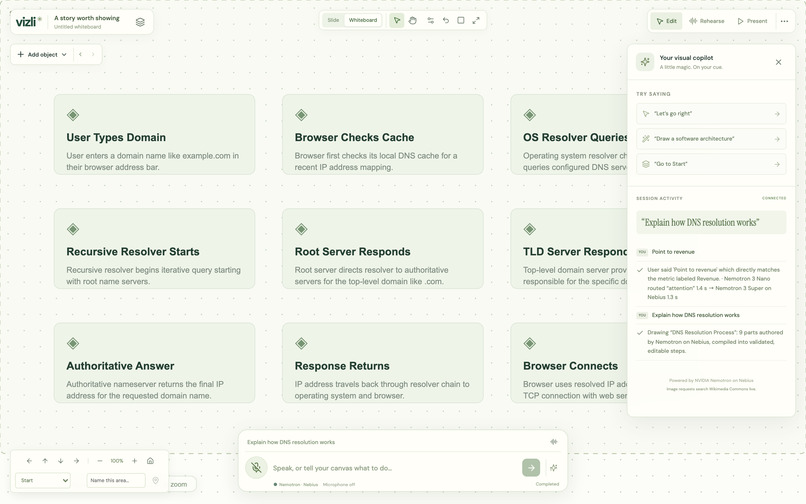806x504 pixels.
Task: Activate the hand pan tool
Action: pos(413,21)
